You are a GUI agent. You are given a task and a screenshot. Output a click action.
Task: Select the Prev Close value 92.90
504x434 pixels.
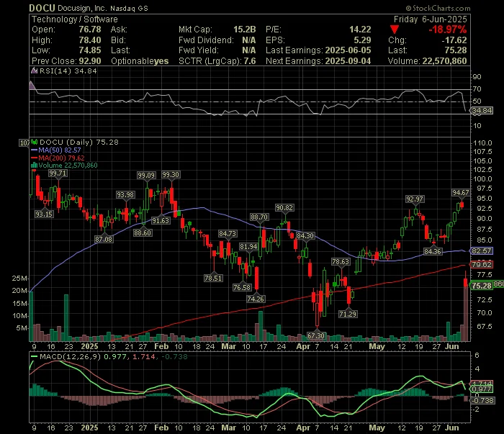point(90,61)
